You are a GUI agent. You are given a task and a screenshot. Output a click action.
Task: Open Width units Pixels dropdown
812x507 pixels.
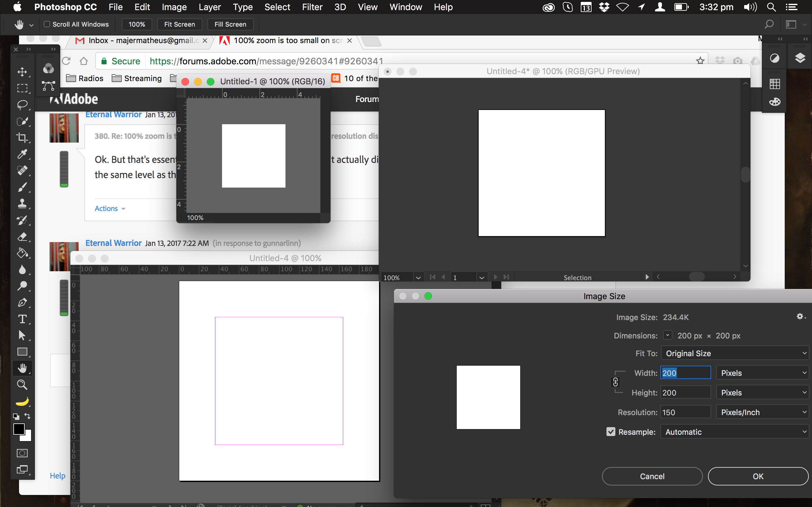[x=762, y=373]
